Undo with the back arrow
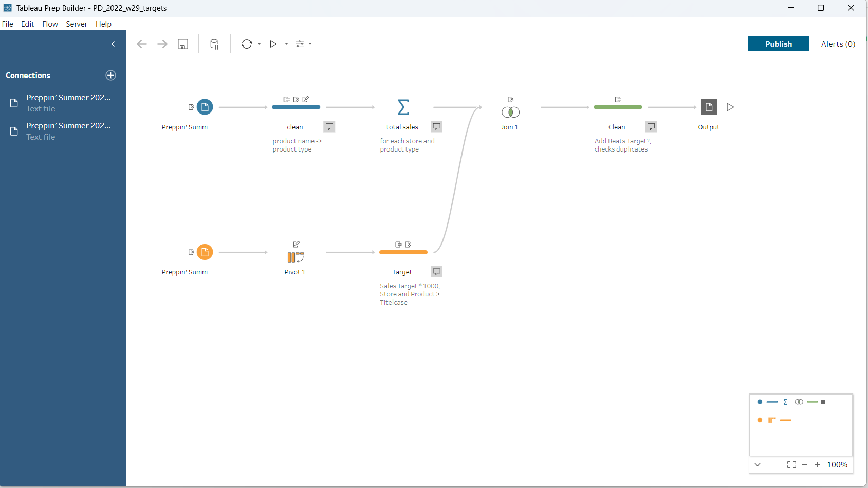 (142, 44)
